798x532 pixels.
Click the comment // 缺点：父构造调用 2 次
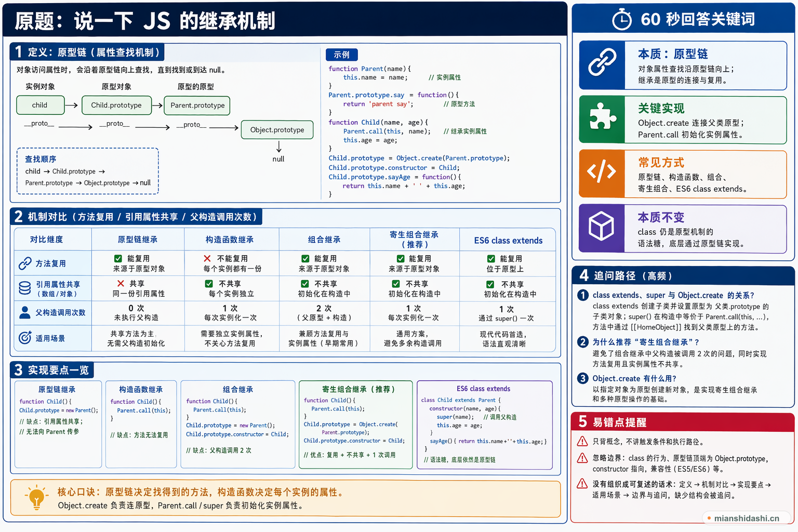pyautogui.click(x=219, y=450)
